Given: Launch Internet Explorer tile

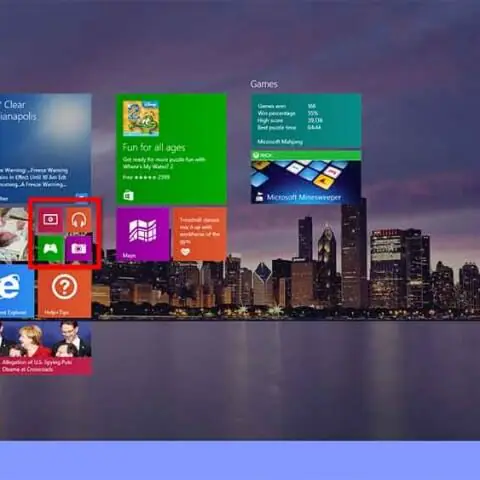Looking at the screenshot, I should [x=16, y=291].
